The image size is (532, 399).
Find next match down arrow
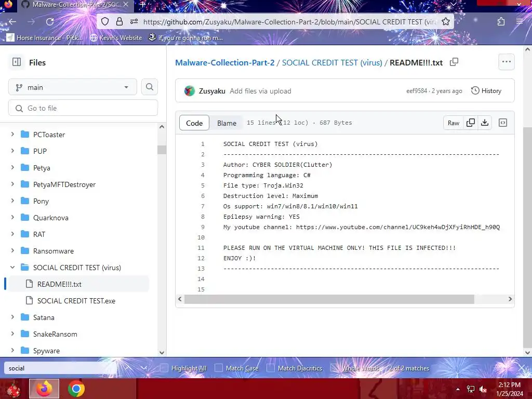(x=144, y=368)
